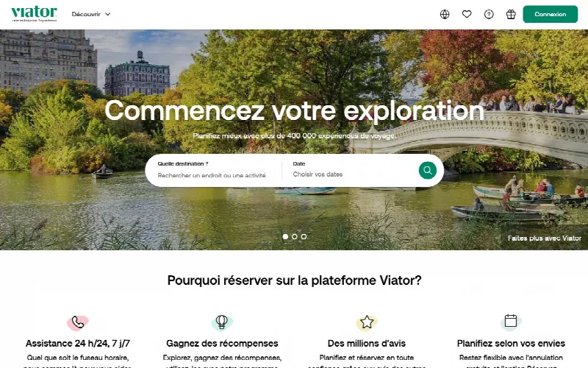
Task: Select the third carousel dot
Action: click(x=304, y=236)
